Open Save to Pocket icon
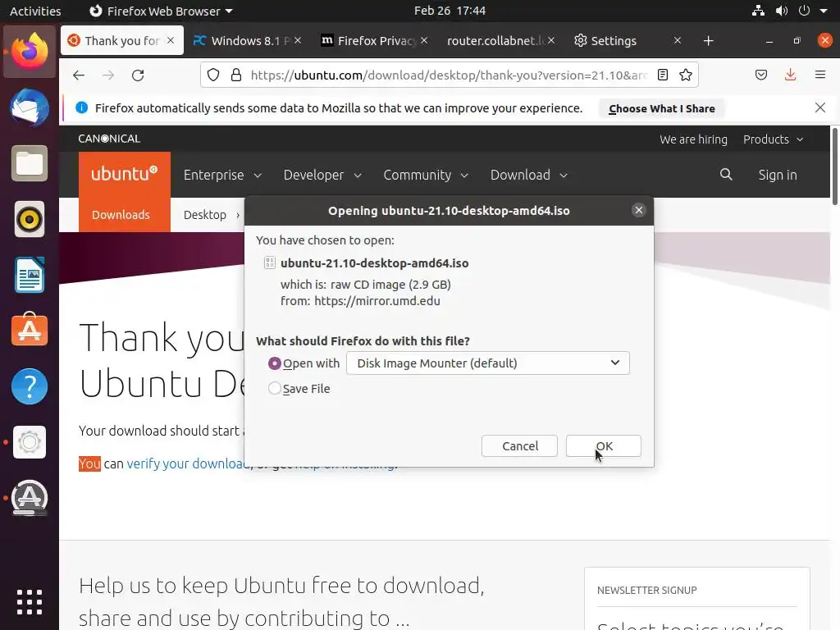The image size is (840, 630). coord(761,75)
